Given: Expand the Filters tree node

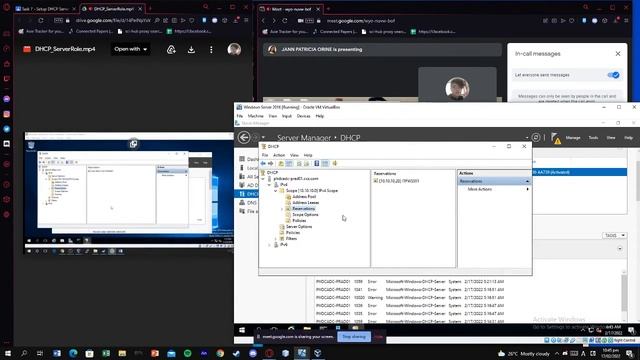Looking at the screenshot, I should pos(276,238).
